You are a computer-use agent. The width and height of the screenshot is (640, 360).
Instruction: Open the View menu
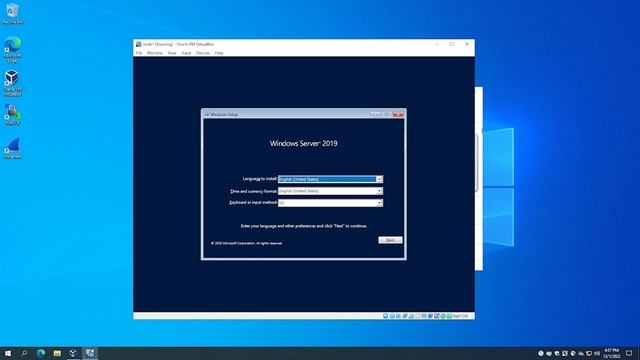click(x=172, y=53)
